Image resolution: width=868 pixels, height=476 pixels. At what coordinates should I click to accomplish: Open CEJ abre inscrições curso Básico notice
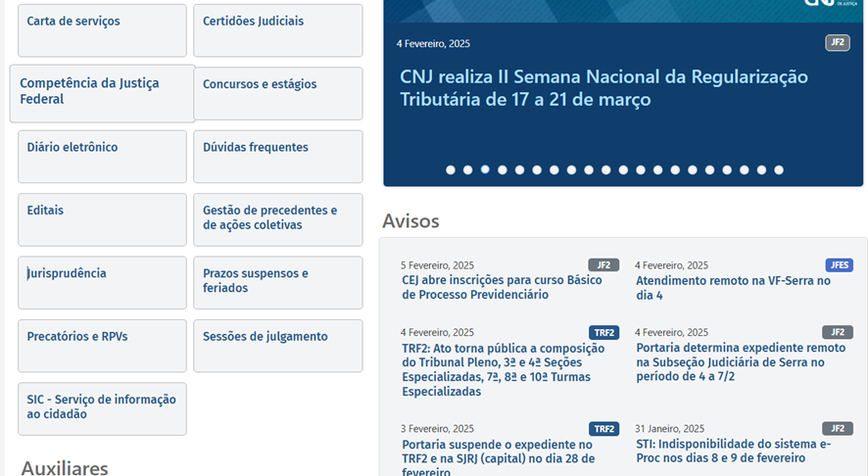click(x=503, y=287)
